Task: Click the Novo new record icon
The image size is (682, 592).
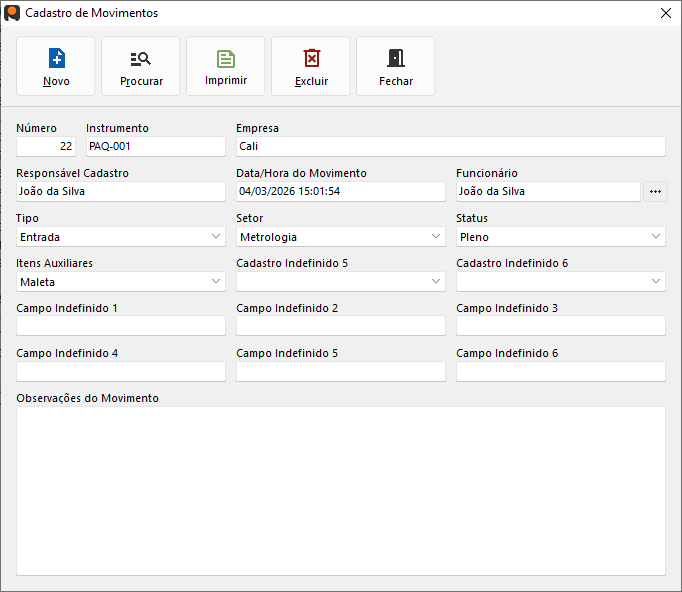Action: [56, 66]
